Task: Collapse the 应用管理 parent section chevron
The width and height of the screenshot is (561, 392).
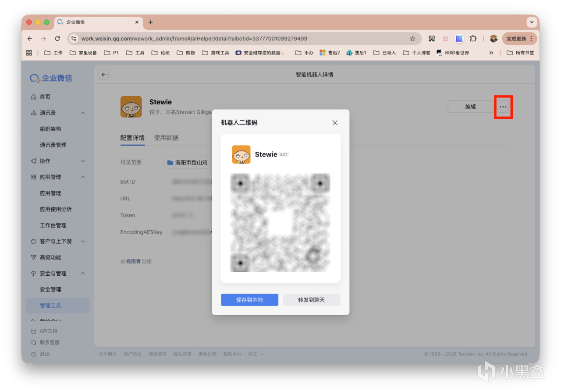Action: [83, 177]
